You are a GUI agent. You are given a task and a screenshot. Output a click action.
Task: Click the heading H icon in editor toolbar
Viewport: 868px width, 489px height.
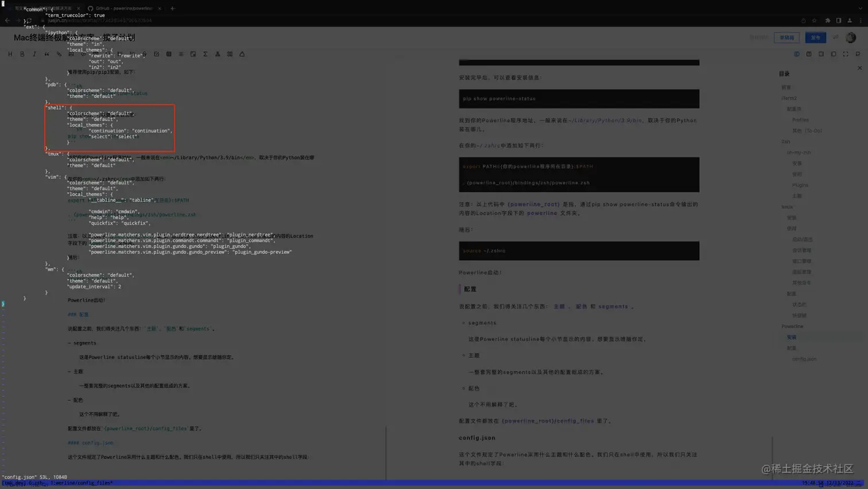pos(10,54)
